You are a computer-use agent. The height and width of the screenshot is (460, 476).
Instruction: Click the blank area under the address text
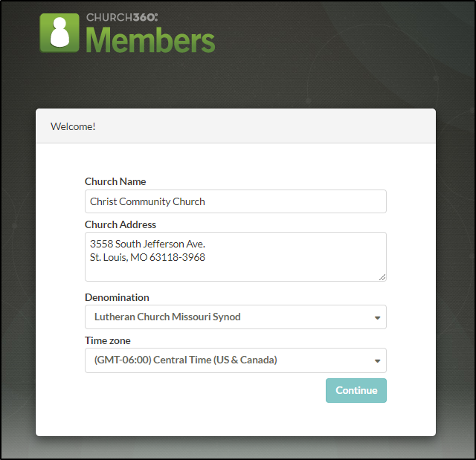(x=223, y=271)
